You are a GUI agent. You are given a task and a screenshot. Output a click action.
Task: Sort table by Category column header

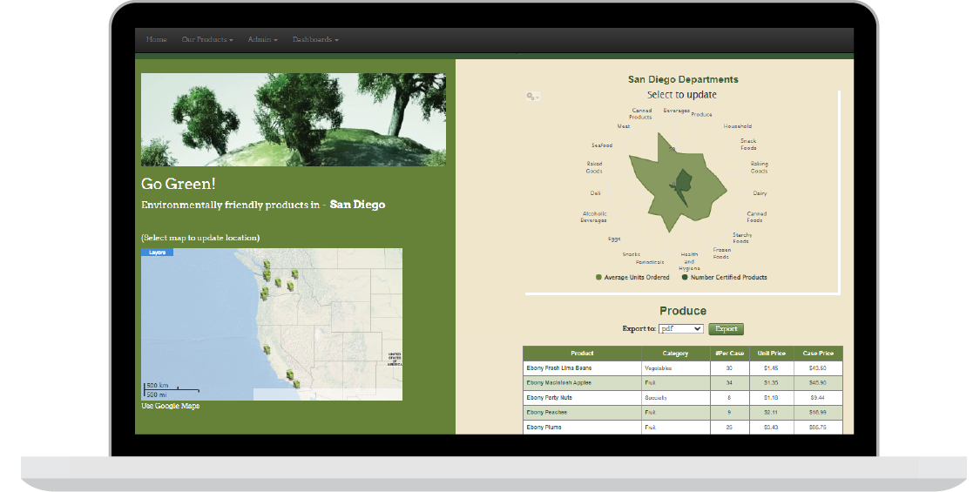(675, 354)
